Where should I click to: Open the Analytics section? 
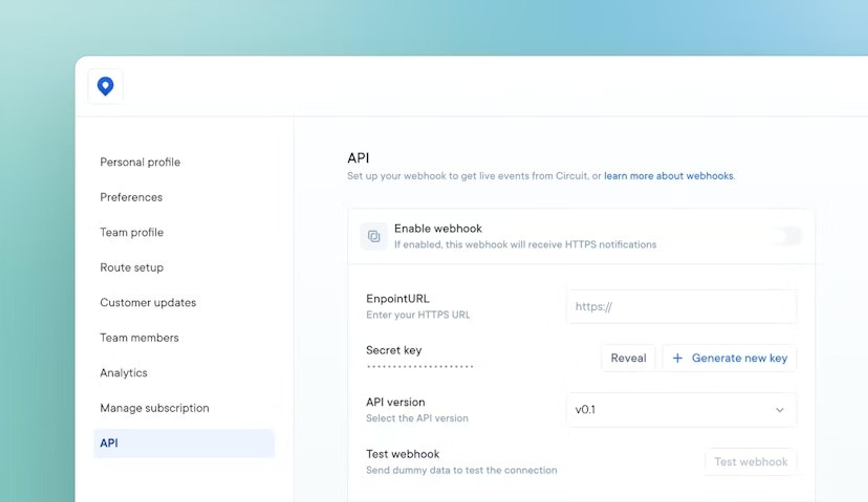(x=123, y=373)
